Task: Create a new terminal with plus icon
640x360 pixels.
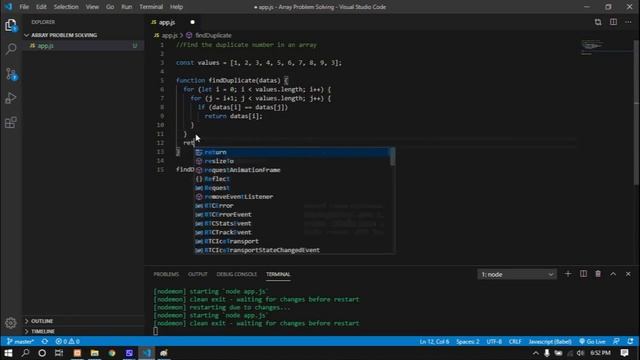Action: click(x=568, y=274)
